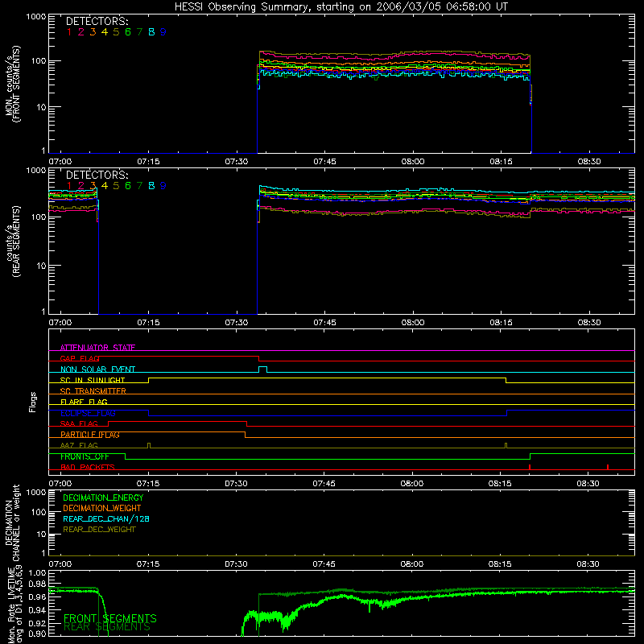Click the 0.98 livetime y-axis tick label
Screen dimensions: 644x644
point(37,584)
